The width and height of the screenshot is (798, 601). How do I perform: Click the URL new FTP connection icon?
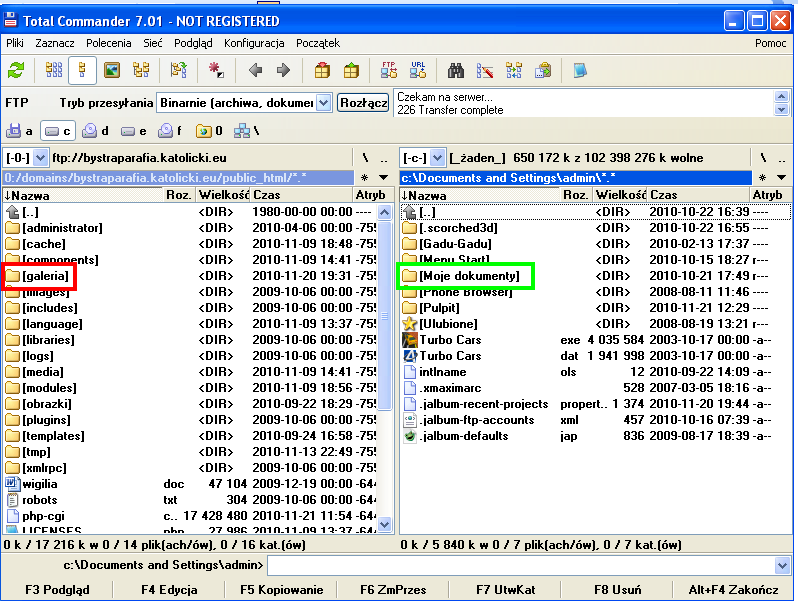click(418, 70)
